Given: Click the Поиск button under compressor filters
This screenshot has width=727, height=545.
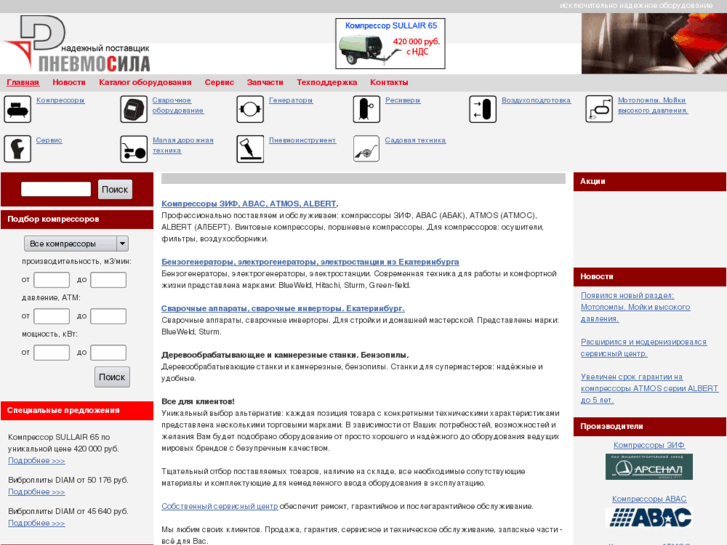Looking at the screenshot, I should (112, 377).
